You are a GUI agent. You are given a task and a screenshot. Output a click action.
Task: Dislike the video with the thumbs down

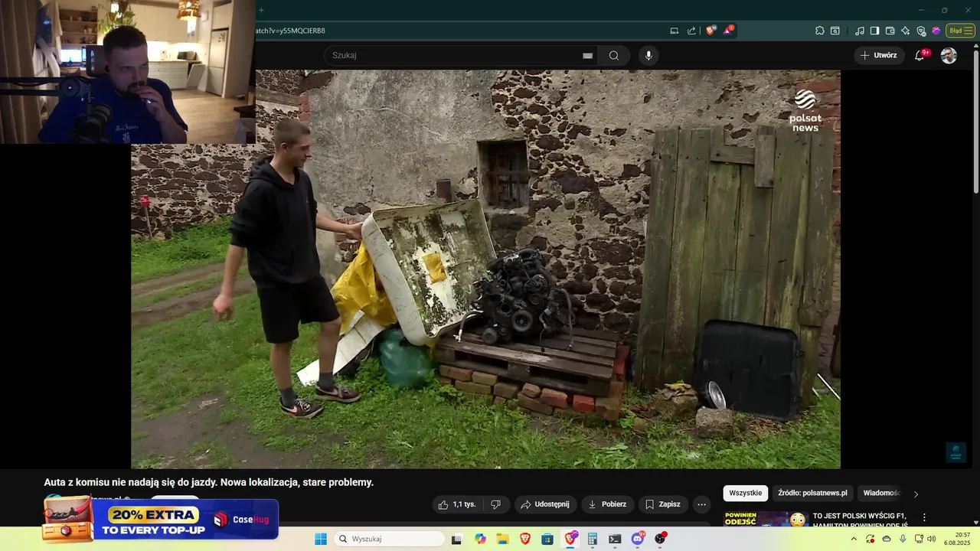[495, 504]
